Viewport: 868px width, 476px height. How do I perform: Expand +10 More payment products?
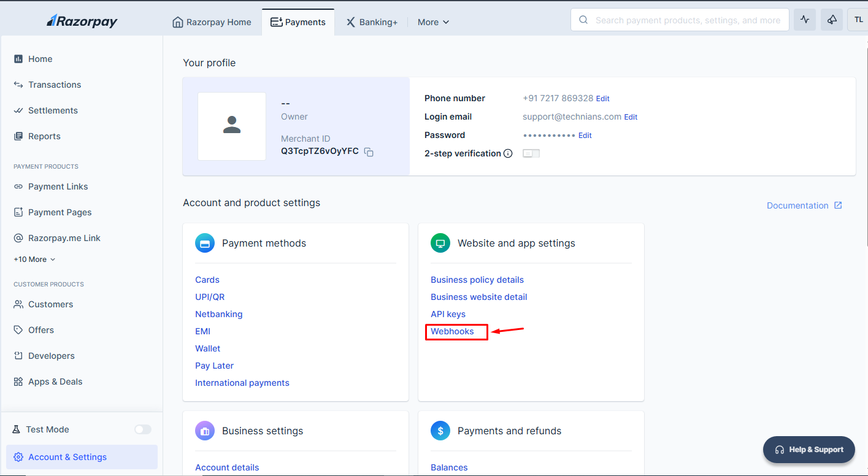34,259
